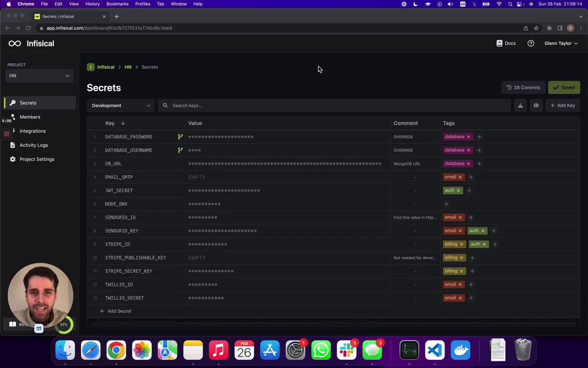Click masked value of DB_URL
588x368 pixels.
(x=285, y=164)
